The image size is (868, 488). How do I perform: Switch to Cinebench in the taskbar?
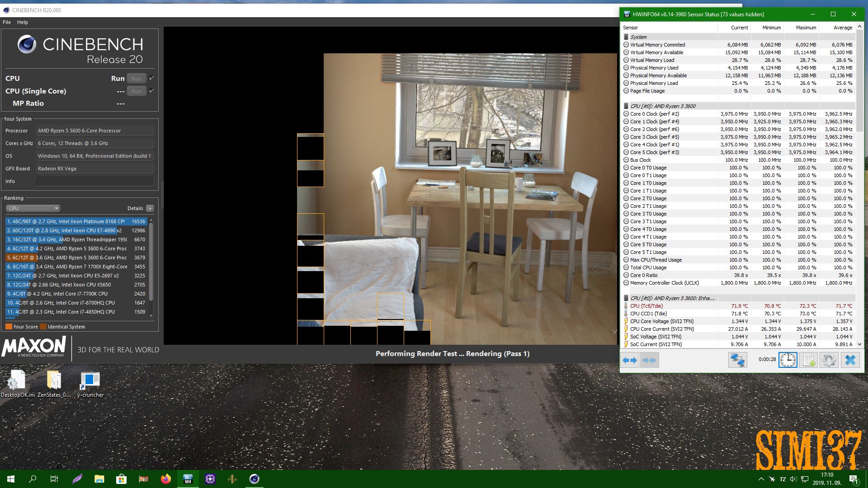pos(254,479)
